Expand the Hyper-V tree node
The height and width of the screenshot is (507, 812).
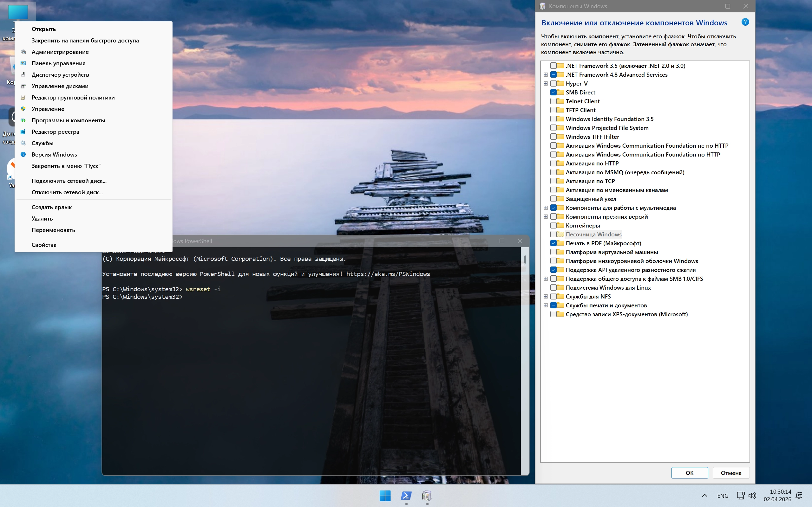click(546, 83)
